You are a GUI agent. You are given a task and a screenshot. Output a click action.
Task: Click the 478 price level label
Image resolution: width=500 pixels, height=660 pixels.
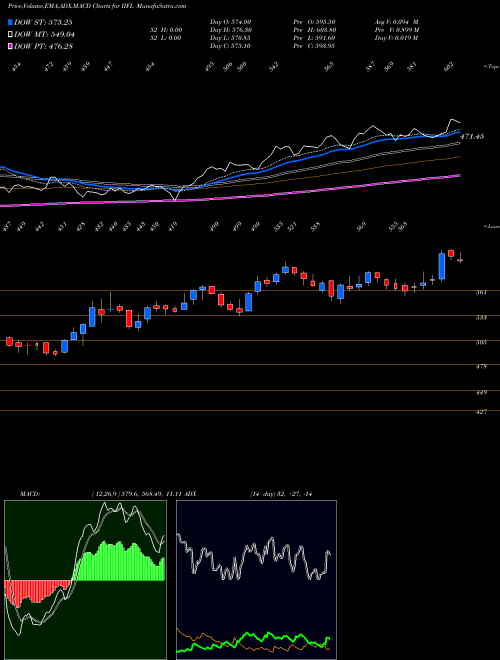click(481, 367)
